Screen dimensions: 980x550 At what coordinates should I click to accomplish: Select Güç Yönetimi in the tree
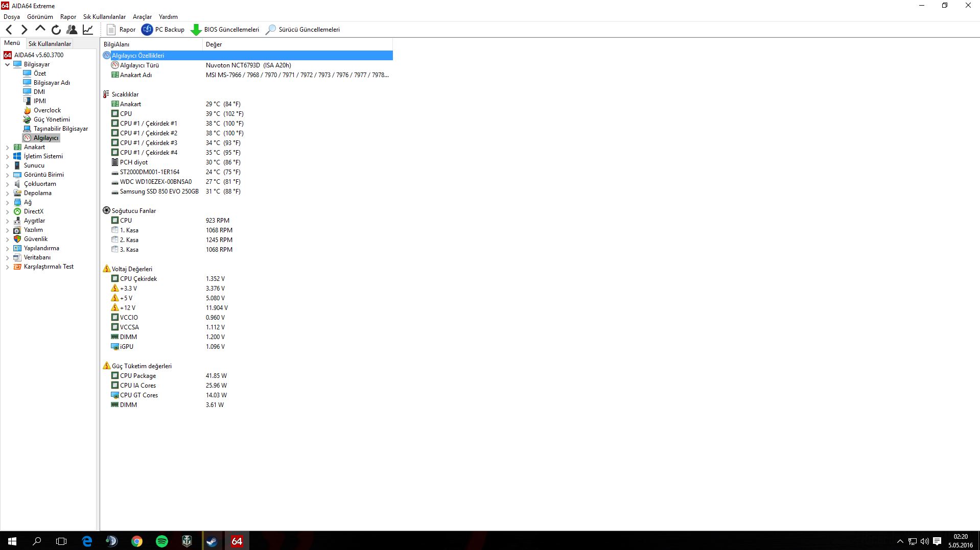coord(52,119)
